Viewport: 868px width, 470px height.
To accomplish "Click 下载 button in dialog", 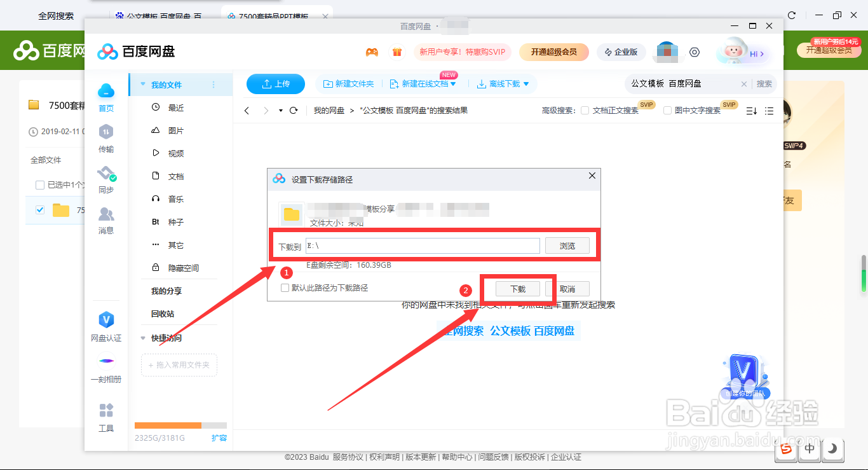I will point(518,289).
